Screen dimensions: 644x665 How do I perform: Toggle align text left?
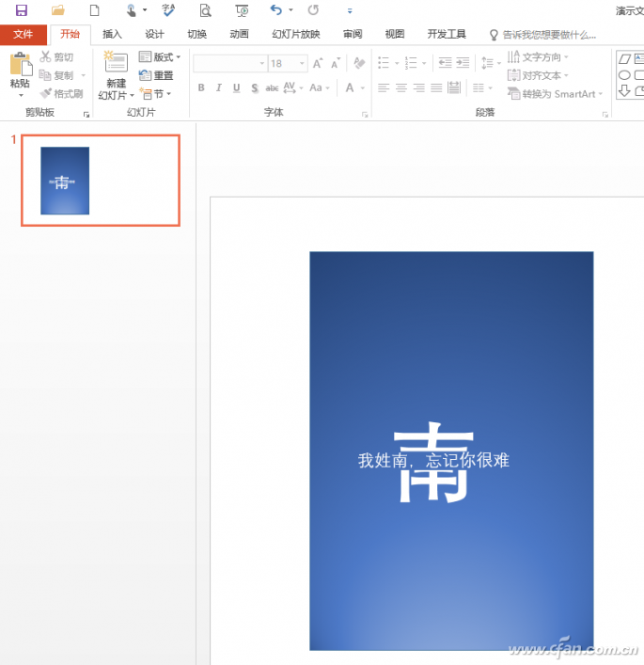click(384, 87)
